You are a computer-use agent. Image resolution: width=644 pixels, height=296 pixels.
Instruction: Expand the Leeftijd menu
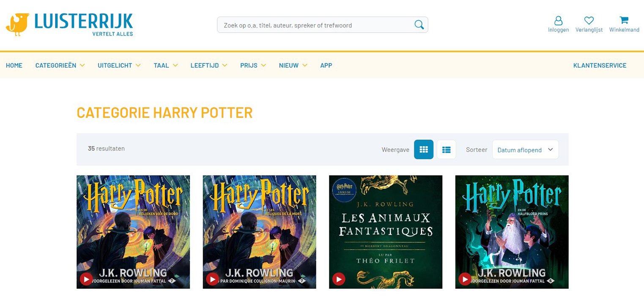tap(208, 66)
